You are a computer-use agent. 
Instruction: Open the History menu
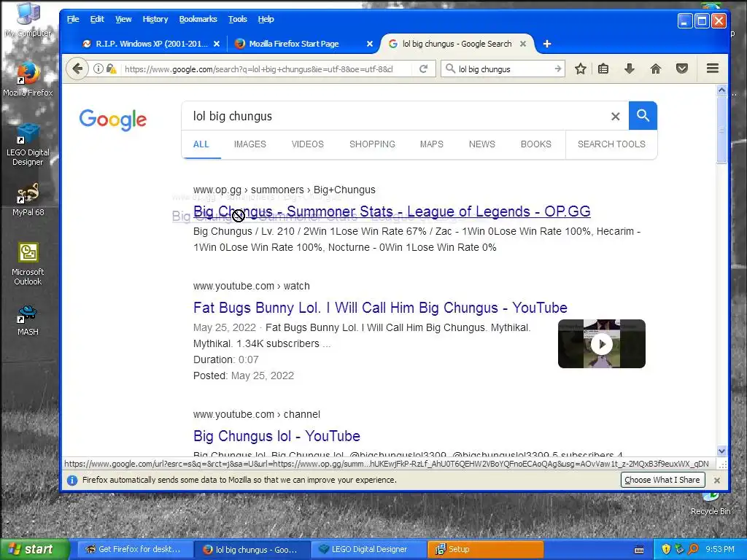155,19
